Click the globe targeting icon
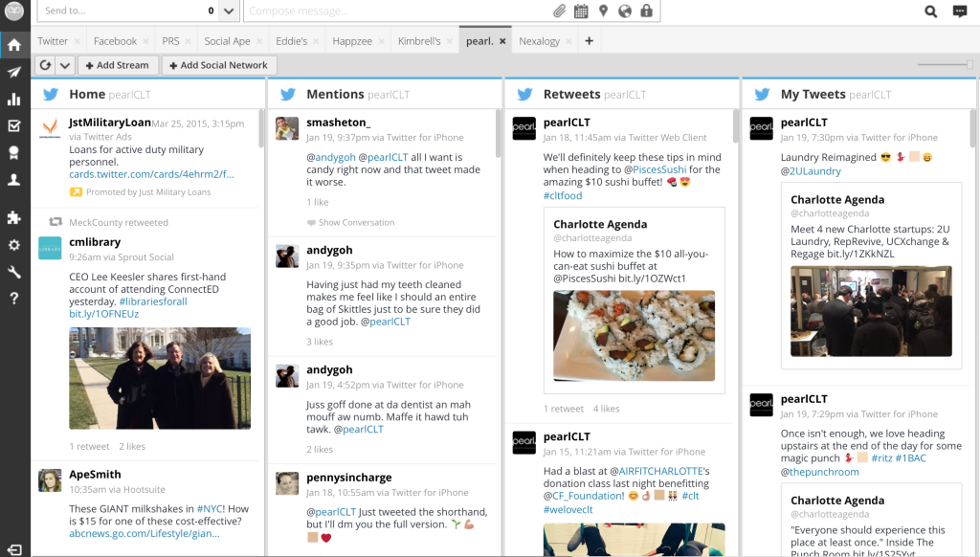 625,11
